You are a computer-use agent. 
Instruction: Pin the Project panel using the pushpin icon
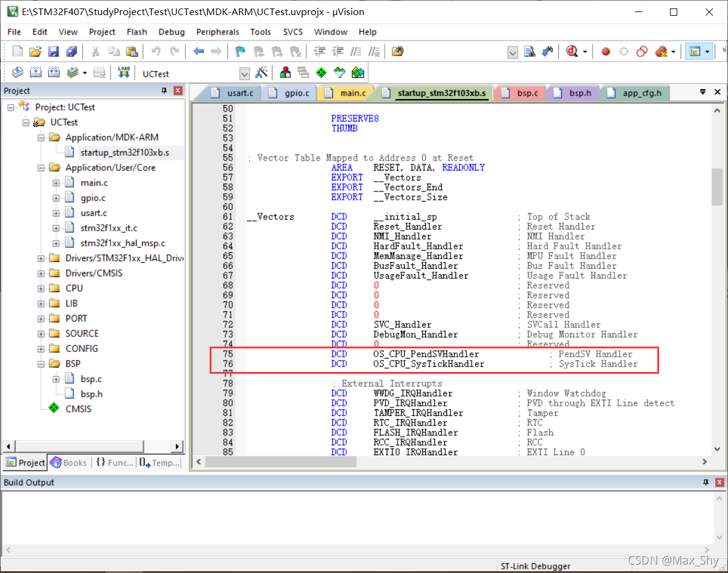point(164,91)
